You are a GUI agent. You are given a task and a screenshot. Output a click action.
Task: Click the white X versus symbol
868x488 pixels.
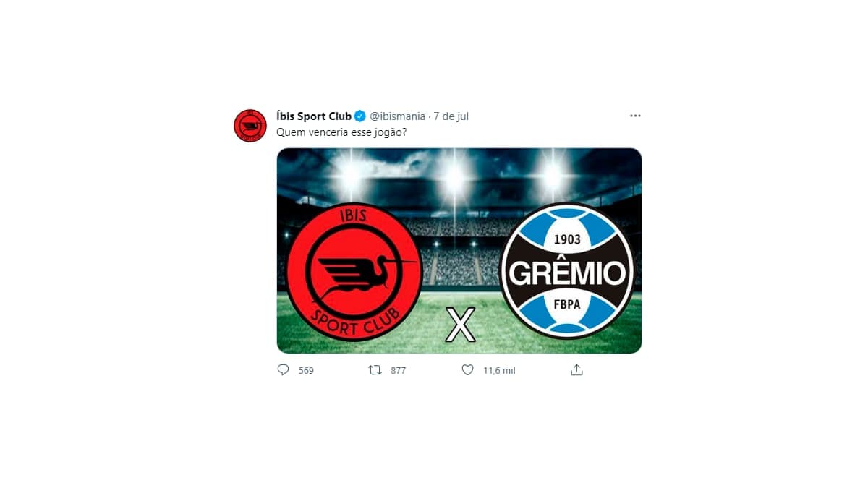(x=460, y=325)
